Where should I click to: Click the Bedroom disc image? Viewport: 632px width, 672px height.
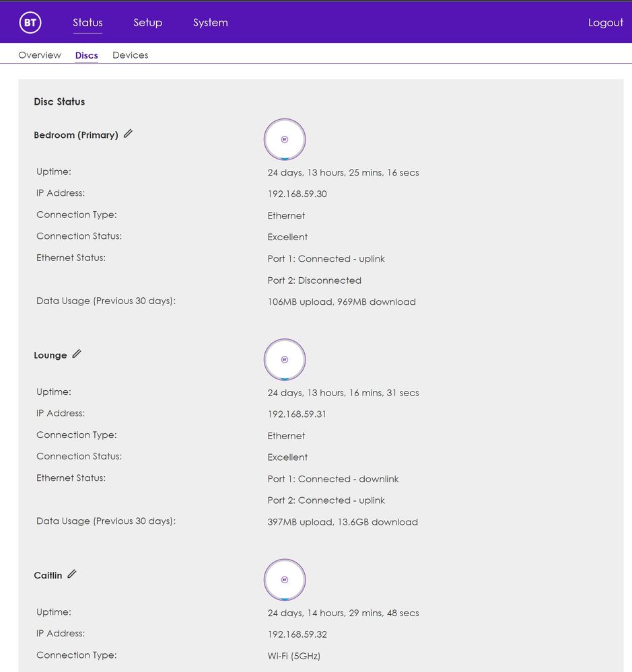tap(284, 139)
